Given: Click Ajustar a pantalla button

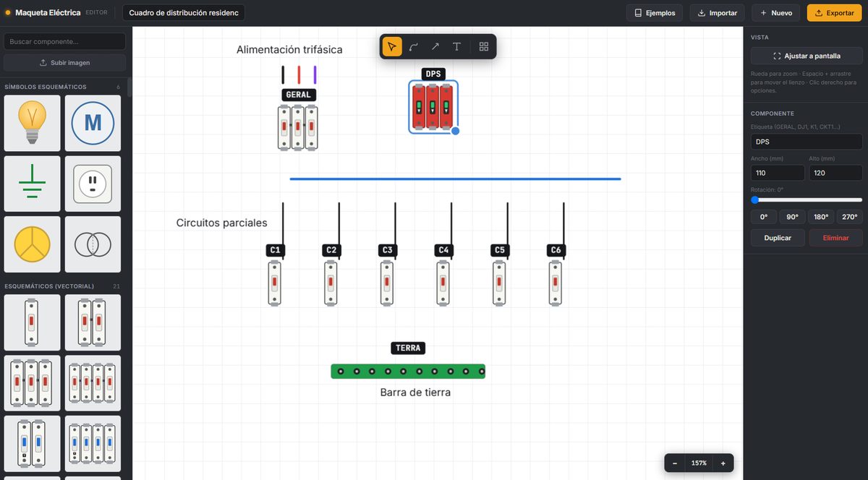Looking at the screenshot, I should [x=807, y=56].
